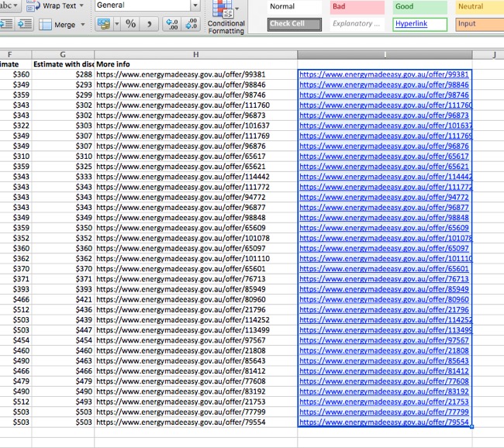Viewport: 504px width, 448px height.
Task: Expand Conditional Formatting dropdown arrow
Action: click(237, 9)
